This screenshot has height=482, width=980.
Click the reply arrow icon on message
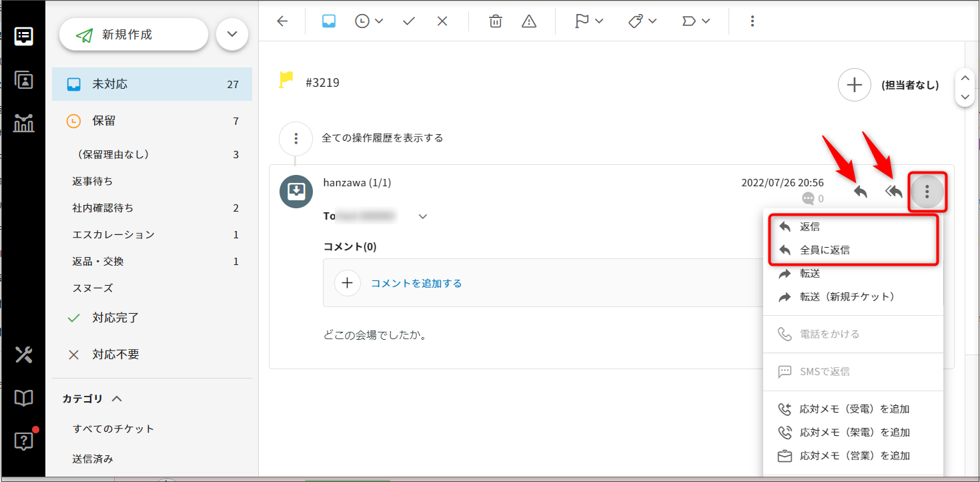[x=861, y=192]
